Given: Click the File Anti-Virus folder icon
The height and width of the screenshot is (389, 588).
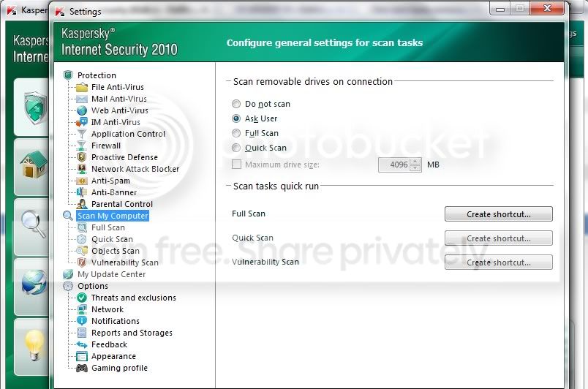Looking at the screenshot, I should [x=82, y=87].
